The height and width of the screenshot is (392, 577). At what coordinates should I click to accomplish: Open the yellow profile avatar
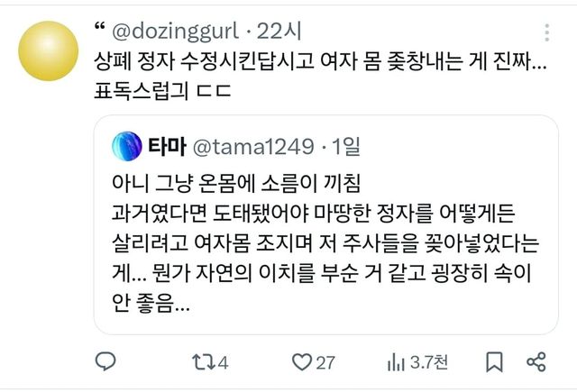pos(49,50)
